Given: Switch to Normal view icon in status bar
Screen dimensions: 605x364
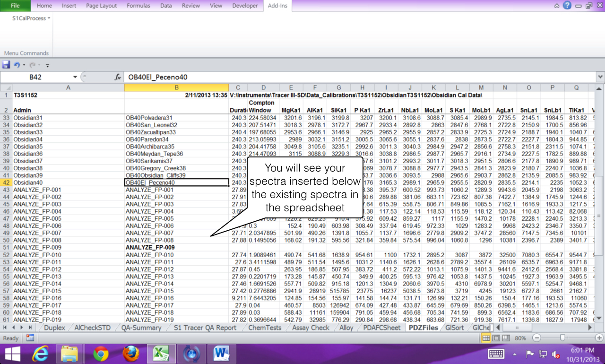Looking at the screenshot, I should pyautogui.click(x=486, y=338).
